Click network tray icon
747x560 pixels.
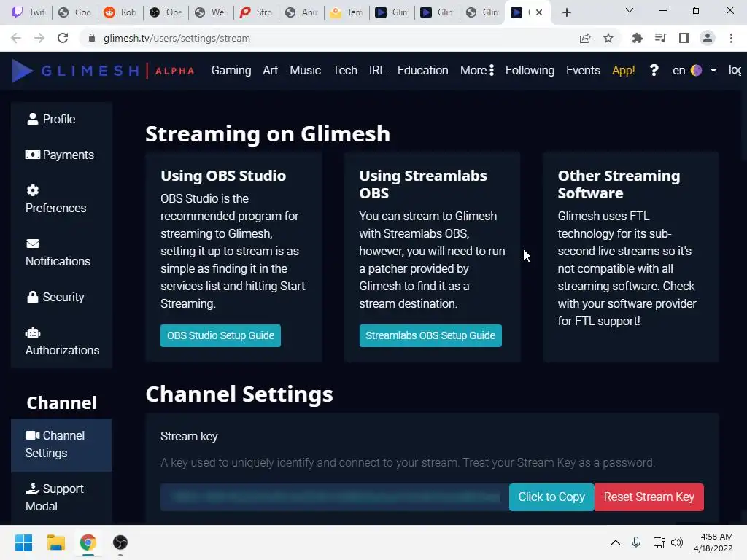pos(659,542)
